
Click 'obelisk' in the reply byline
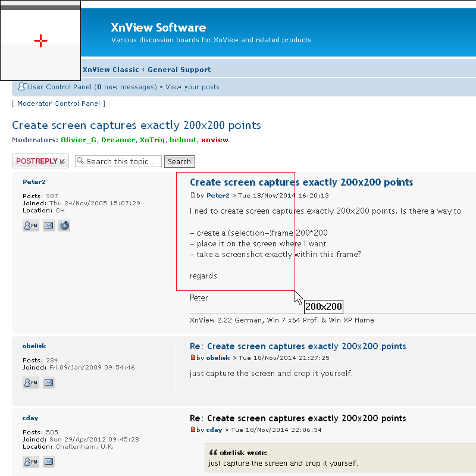pos(218,358)
